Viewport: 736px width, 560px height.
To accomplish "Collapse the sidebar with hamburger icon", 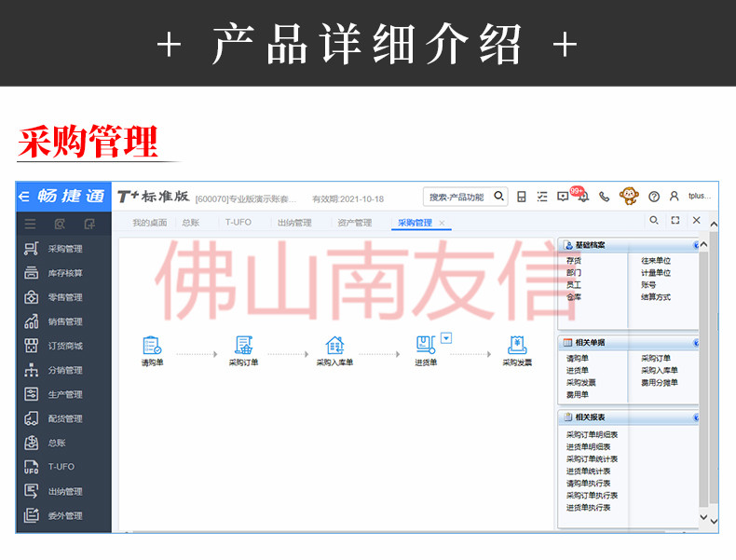I will pyautogui.click(x=30, y=224).
